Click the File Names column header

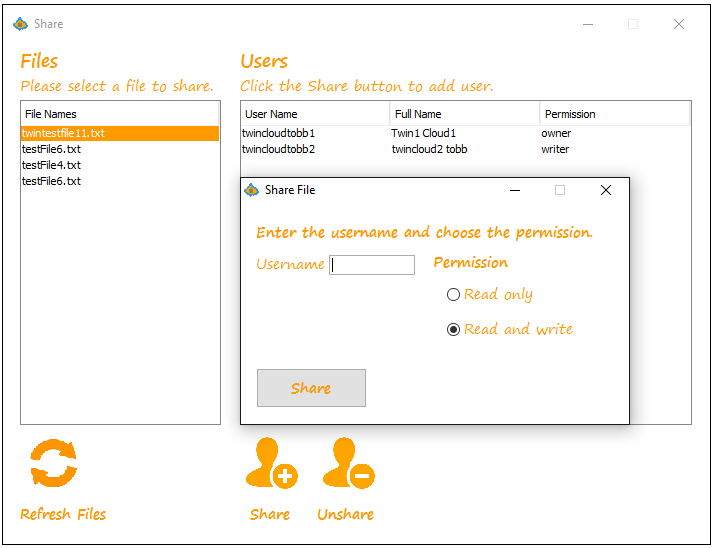coord(119,114)
